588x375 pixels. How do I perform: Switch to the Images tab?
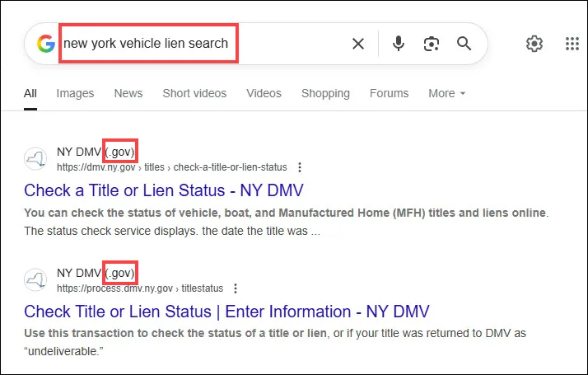(75, 93)
